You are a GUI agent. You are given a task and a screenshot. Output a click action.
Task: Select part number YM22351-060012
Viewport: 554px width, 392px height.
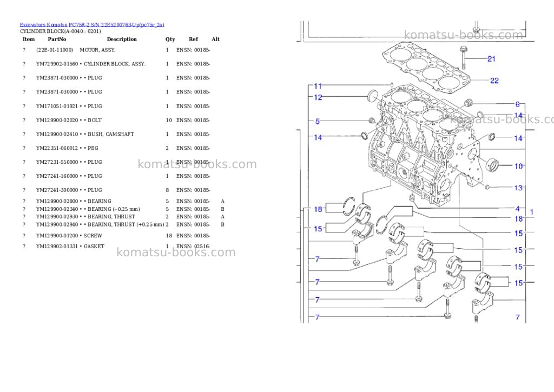[57, 148]
